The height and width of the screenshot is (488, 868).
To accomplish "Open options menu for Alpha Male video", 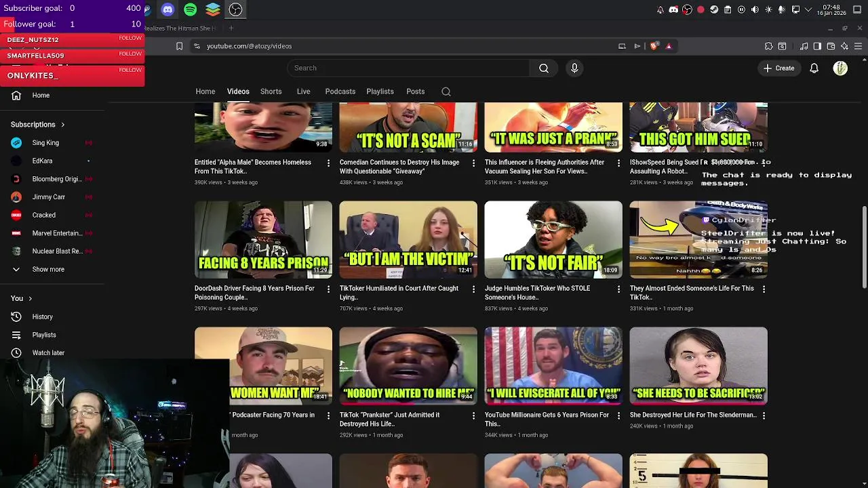I will pyautogui.click(x=328, y=163).
